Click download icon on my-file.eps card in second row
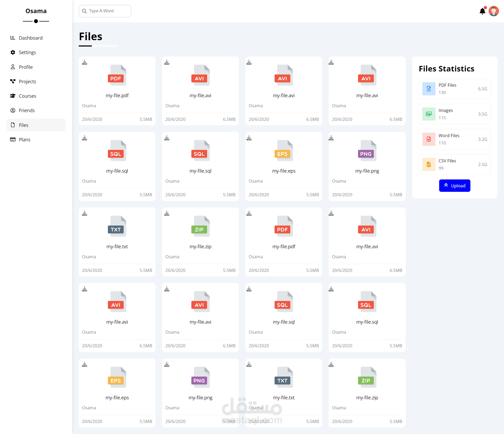504x434 pixels. (x=249, y=138)
